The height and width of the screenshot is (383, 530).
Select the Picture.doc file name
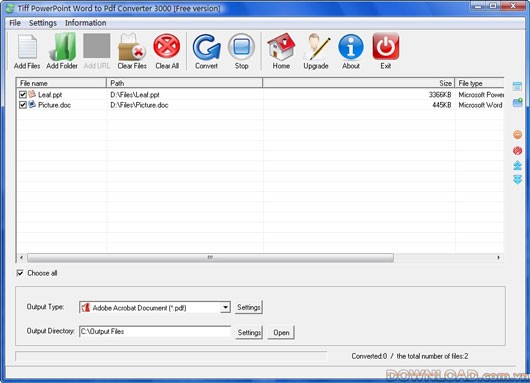click(x=54, y=105)
